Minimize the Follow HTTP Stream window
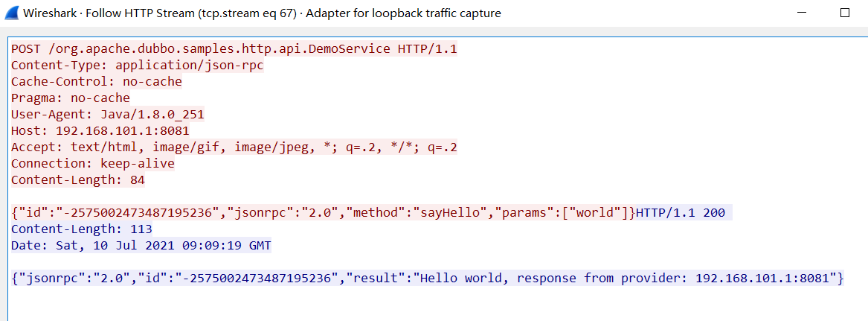This screenshot has width=868, height=321. pyautogui.click(x=800, y=13)
